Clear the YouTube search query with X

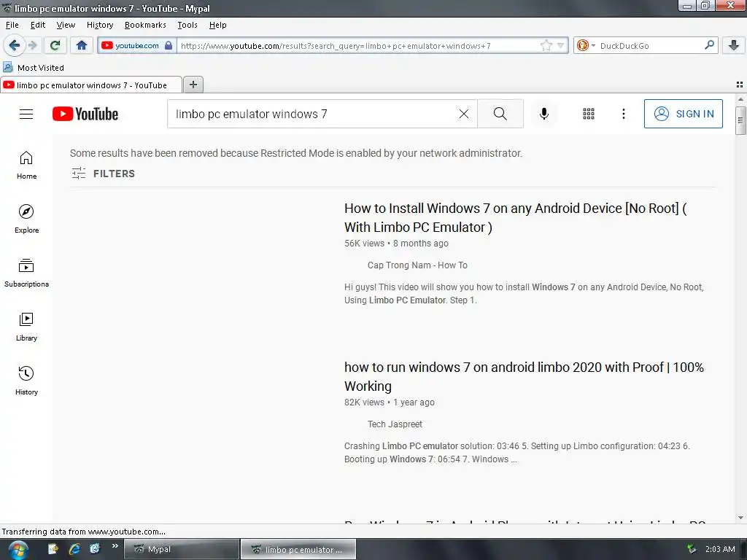(x=463, y=114)
